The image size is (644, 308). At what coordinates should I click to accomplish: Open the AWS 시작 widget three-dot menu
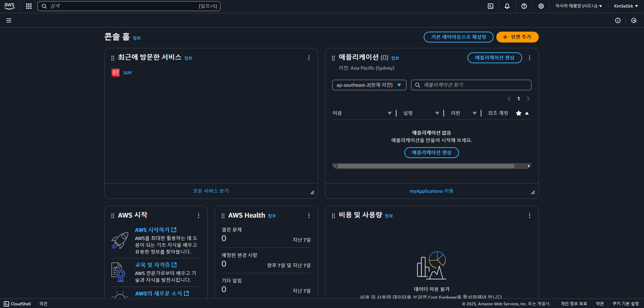point(199,216)
